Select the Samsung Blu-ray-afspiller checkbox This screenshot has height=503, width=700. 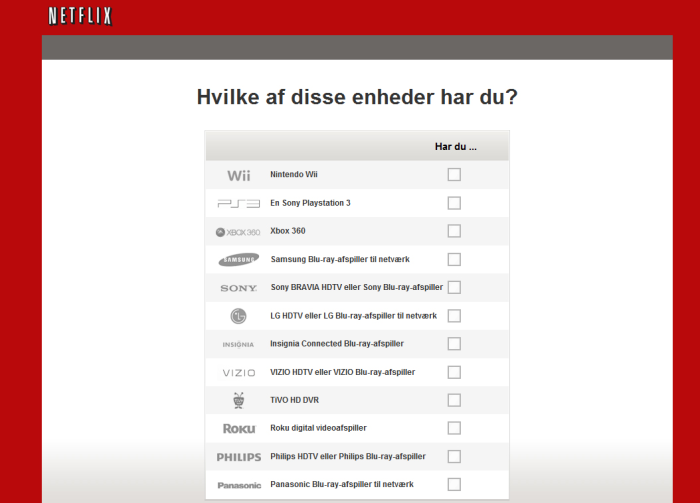(454, 259)
